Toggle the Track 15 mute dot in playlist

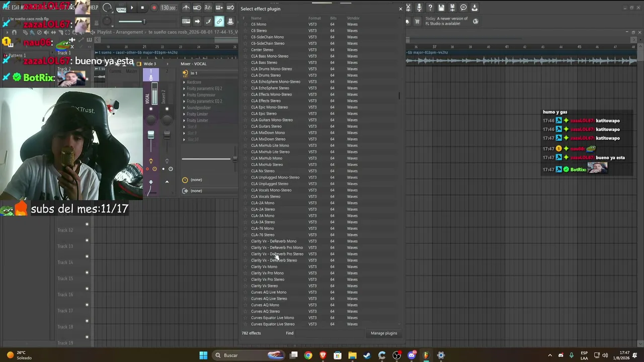[x=87, y=273]
